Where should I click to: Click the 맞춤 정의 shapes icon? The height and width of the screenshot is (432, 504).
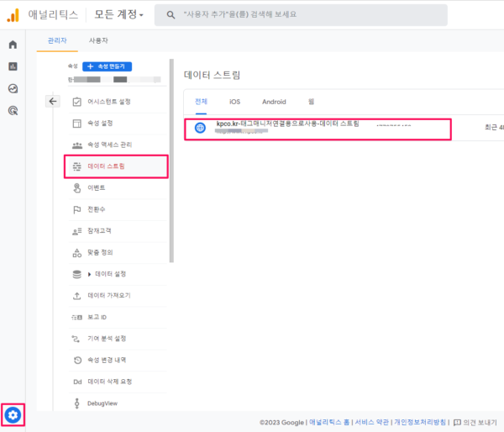tap(76, 253)
